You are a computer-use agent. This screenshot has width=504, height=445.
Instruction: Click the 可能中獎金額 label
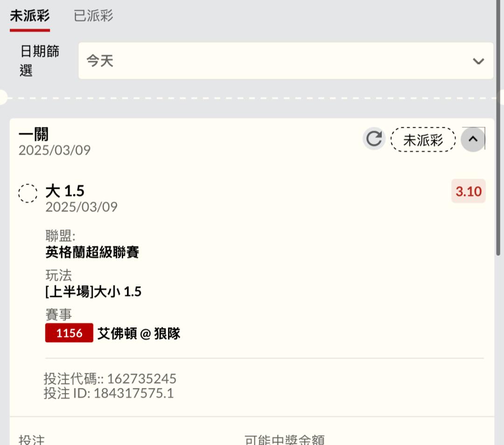tap(285, 439)
